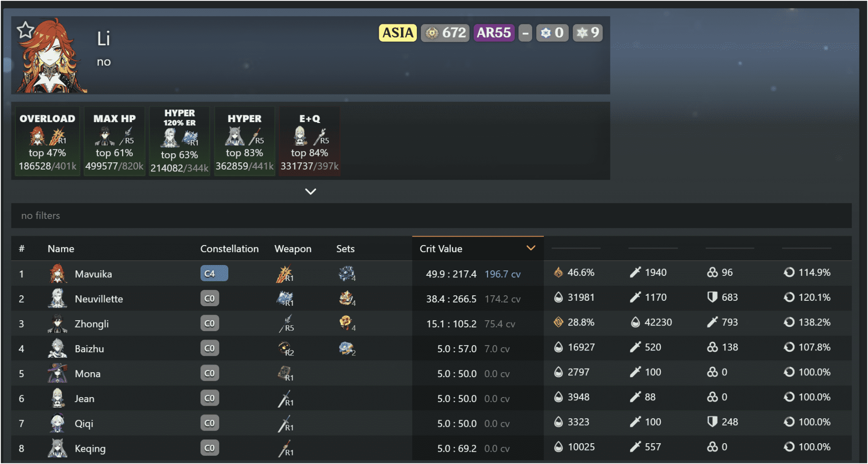
Task: Click Keqing's R1 sword weapon icon
Action: 285,448
